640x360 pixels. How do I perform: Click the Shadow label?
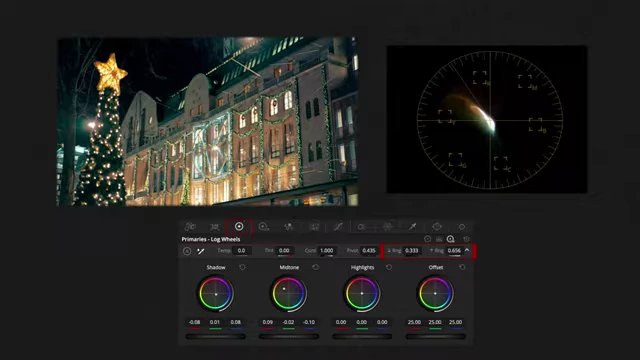[216, 267]
